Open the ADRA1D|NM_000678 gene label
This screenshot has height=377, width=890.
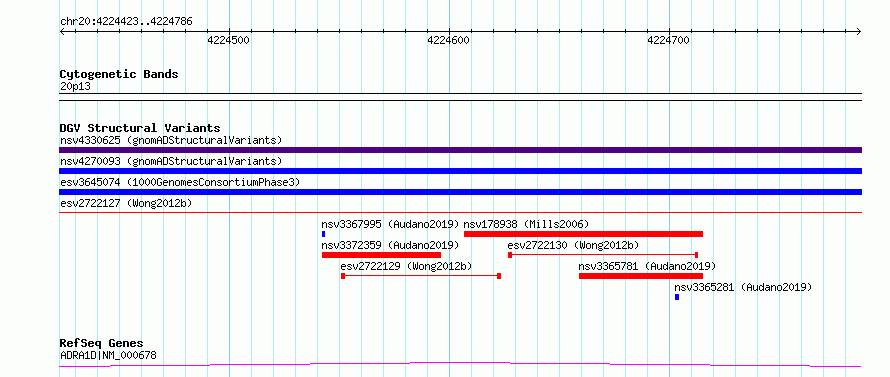108,356
